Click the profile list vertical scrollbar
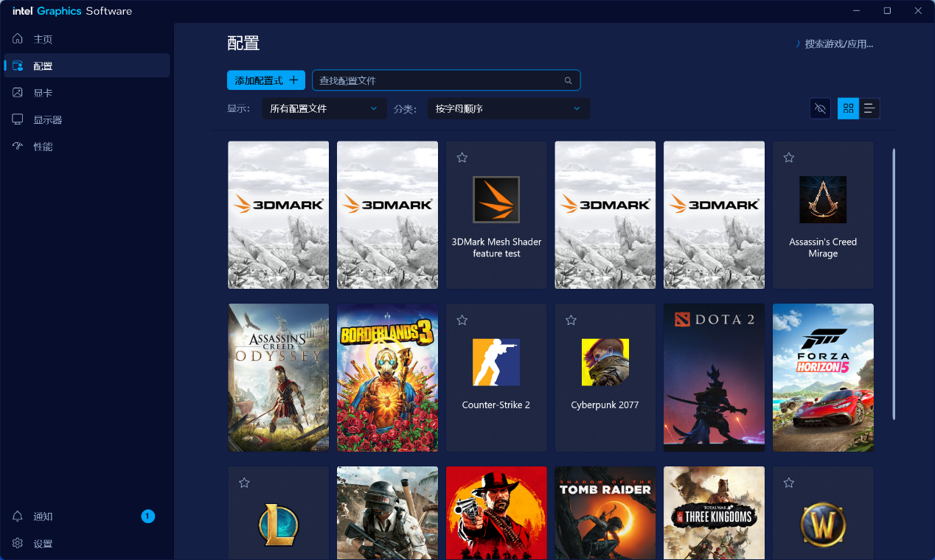935x560 pixels. (894, 284)
